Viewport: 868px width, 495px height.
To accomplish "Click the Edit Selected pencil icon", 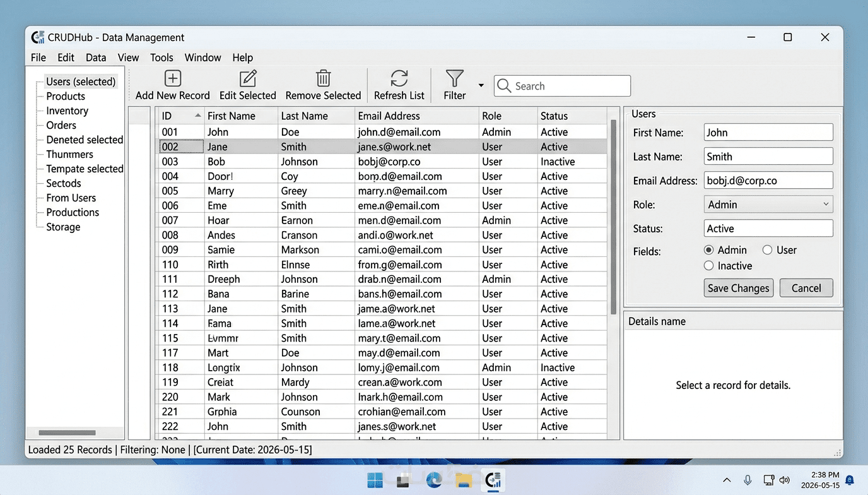I will click(x=248, y=78).
